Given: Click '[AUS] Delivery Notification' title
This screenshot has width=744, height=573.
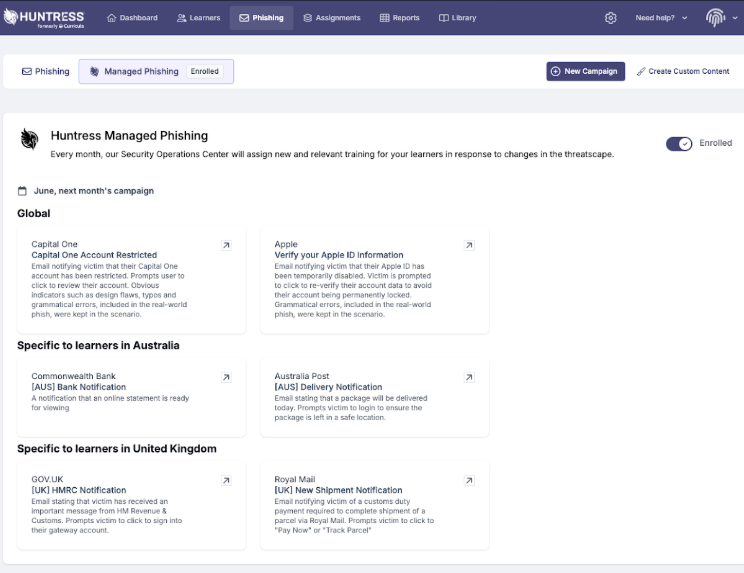Looking at the screenshot, I should point(328,387).
